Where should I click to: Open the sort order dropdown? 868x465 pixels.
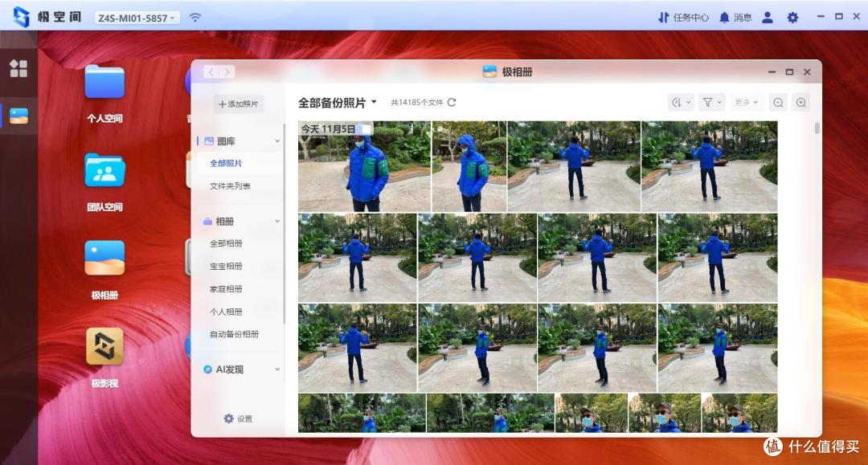pyautogui.click(x=681, y=102)
